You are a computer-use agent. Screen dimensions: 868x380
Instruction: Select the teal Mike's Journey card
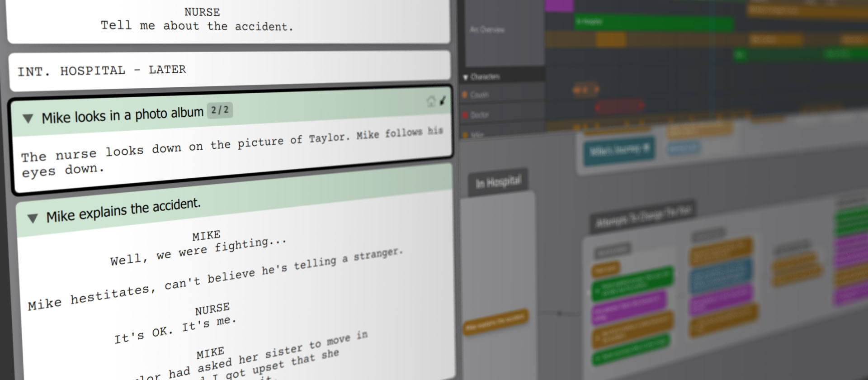(618, 150)
